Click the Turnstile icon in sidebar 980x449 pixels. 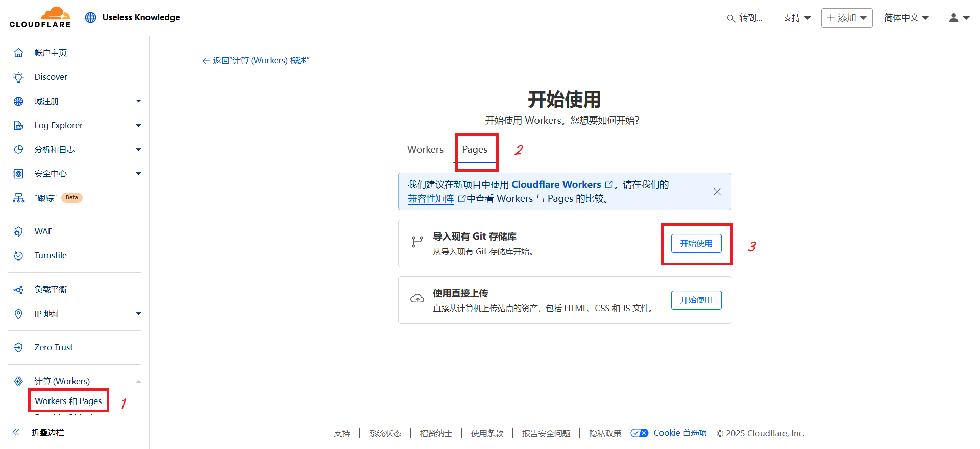click(18, 255)
